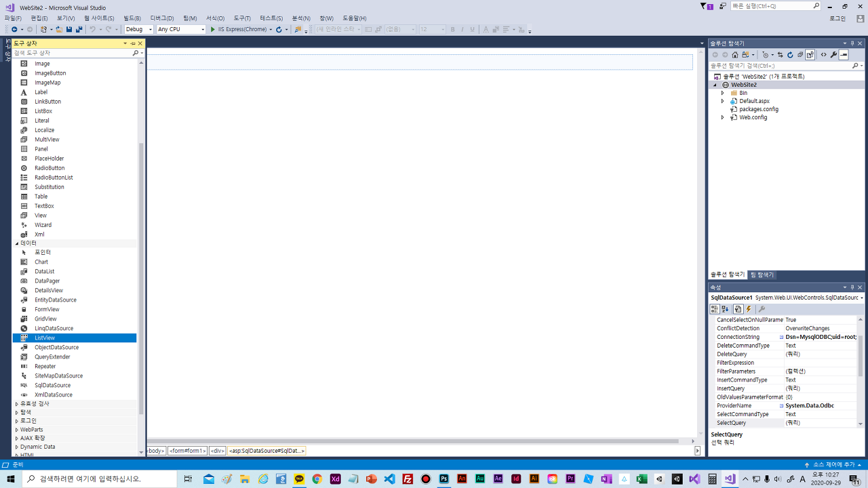Click Undo icon in main toolbar
The height and width of the screenshot is (488, 868).
93,29
